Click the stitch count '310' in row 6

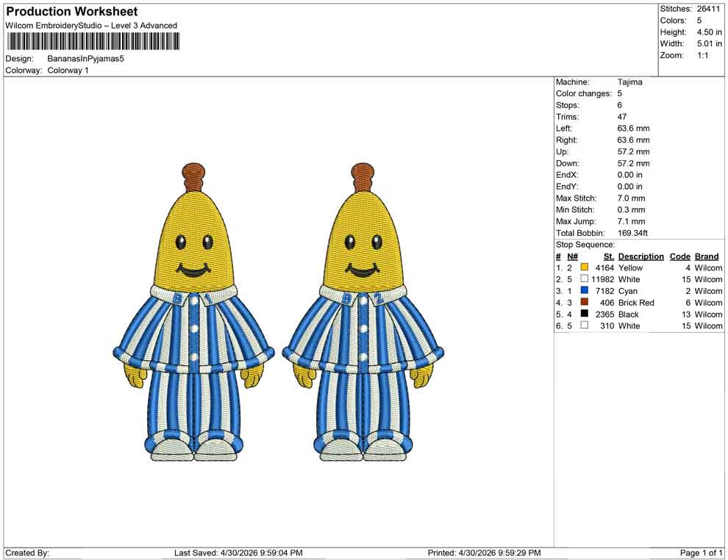[x=607, y=326]
